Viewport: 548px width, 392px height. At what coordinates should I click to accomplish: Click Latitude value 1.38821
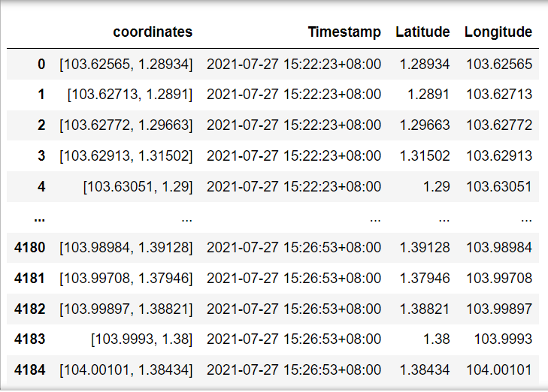point(424,309)
